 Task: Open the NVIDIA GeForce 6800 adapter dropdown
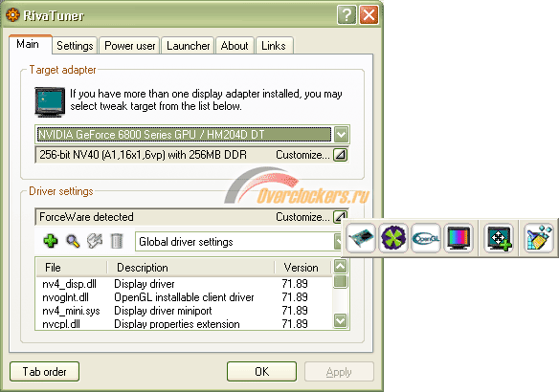[341, 135]
